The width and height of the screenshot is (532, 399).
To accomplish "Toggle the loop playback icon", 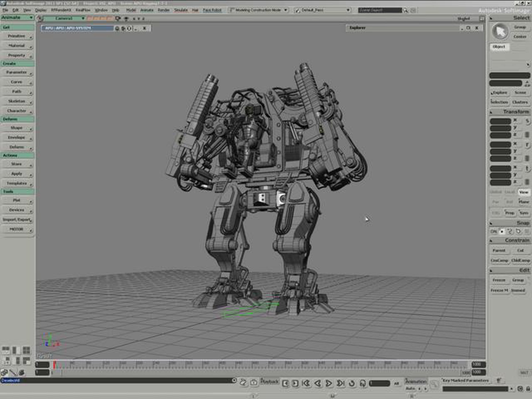I will click(x=352, y=383).
